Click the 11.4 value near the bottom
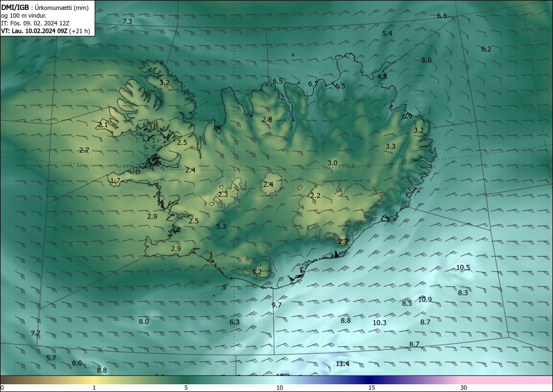Screen dimensions: 553x392 click(342, 363)
